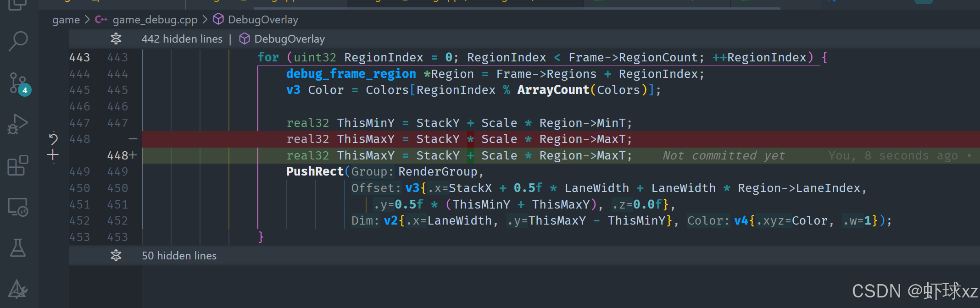Click the 'game' breadcrumb folder

[66, 20]
